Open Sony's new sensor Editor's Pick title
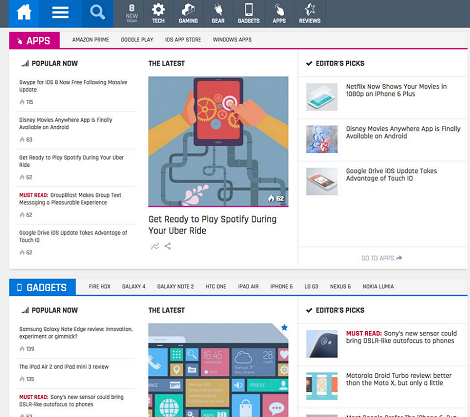470x417 pixels. click(401, 337)
